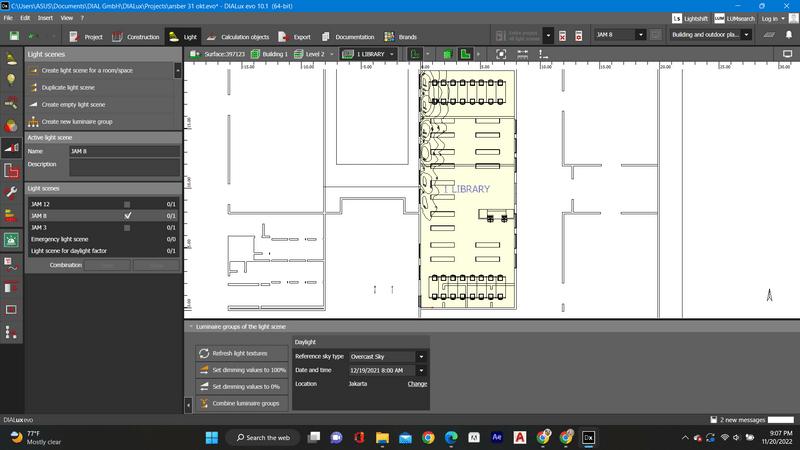Select the energy consumption bars tool in sidebar

(11, 216)
